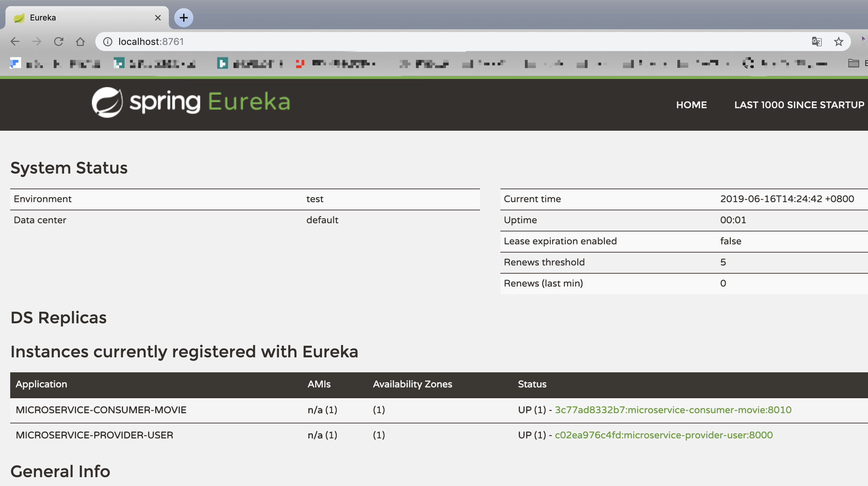Open a new tab with plus button
Image resolution: width=868 pixels, height=486 pixels.
[x=184, y=18]
